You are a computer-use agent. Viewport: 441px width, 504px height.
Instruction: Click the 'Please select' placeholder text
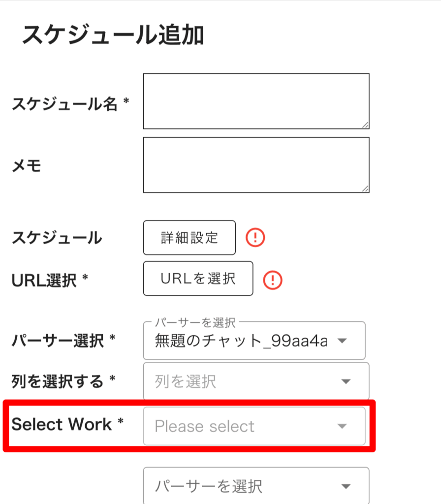tap(205, 426)
